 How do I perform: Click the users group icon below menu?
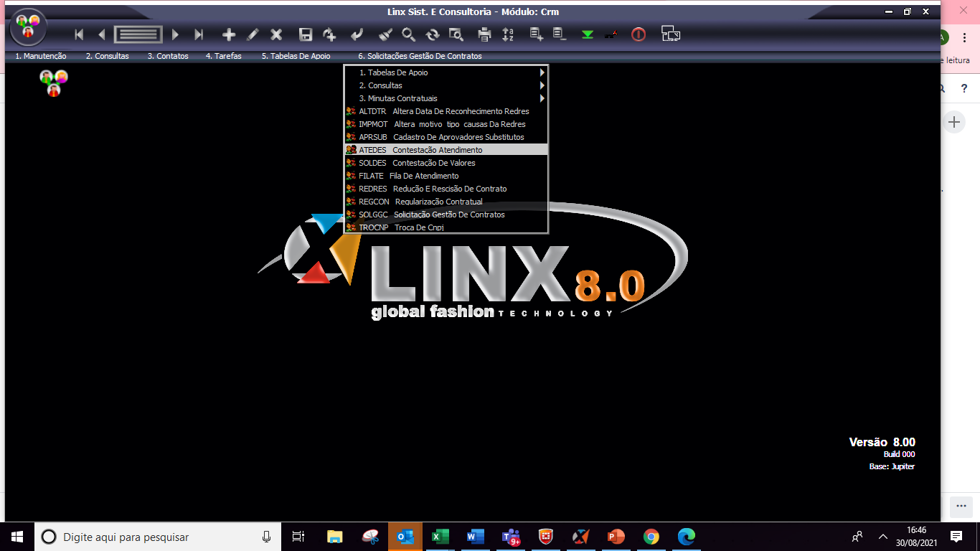point(54,83)
